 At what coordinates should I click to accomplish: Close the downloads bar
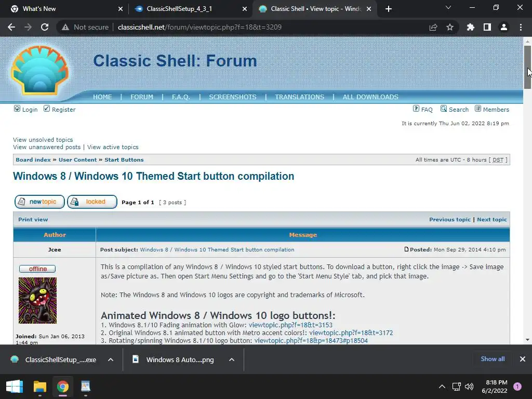point(523,359)
